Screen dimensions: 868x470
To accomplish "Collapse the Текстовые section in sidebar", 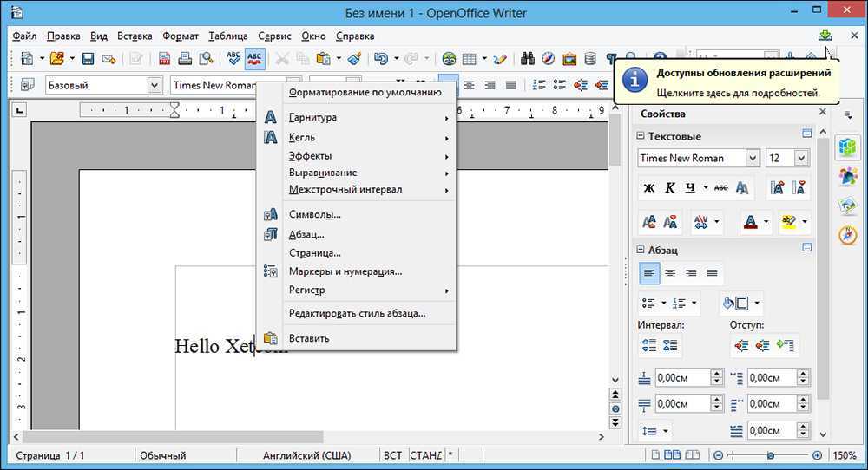I will 641,136.
